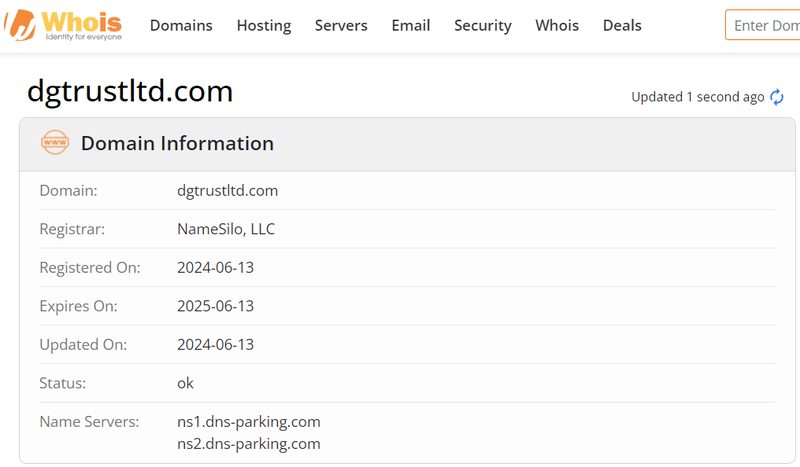Click the 'Updated 1 second ago' text
The height and width of the screenshot is (467, 800).
[697, 97]
